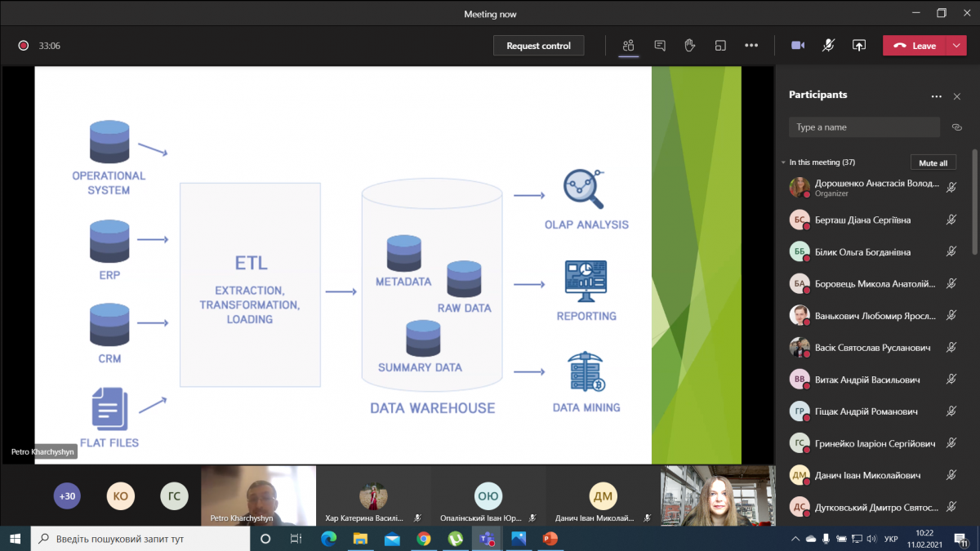Open PowerPoint from the Windows taskbar
Image resolution: width=980 pixels, height=551 pixels.
[550, 539]
